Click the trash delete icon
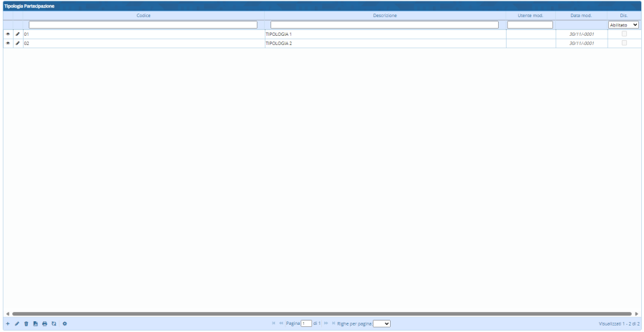Image resolution: width=644 pixels, height=332 pixels. coord(26,324)
